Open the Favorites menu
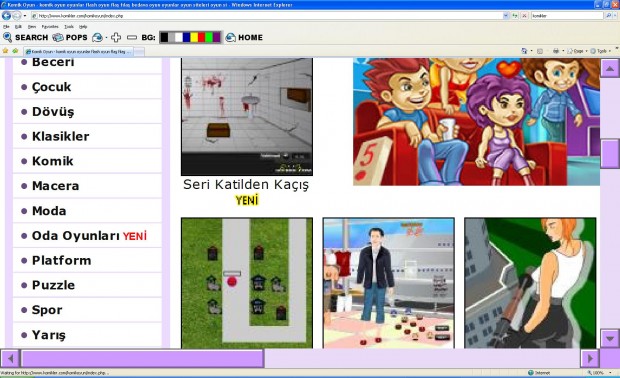 (x=50, y=27)
